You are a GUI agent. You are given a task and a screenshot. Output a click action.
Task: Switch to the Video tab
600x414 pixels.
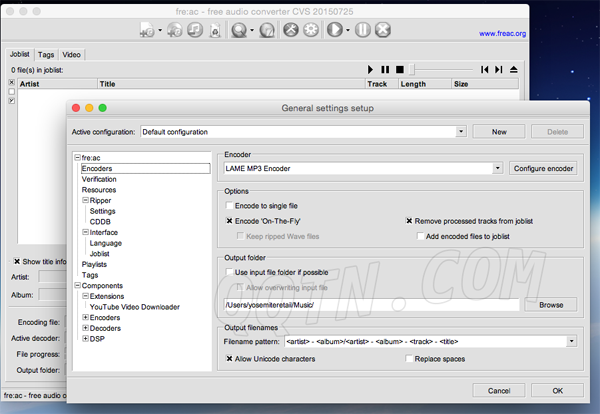point(72,54)
